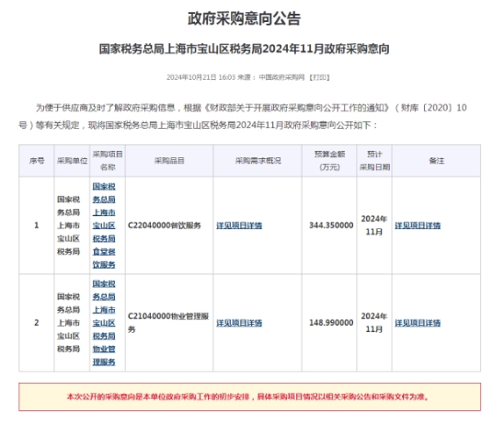Click row 2 date 2024年11月
The height and width of the screenshot is (425, 504).
(x=374, y=323)
